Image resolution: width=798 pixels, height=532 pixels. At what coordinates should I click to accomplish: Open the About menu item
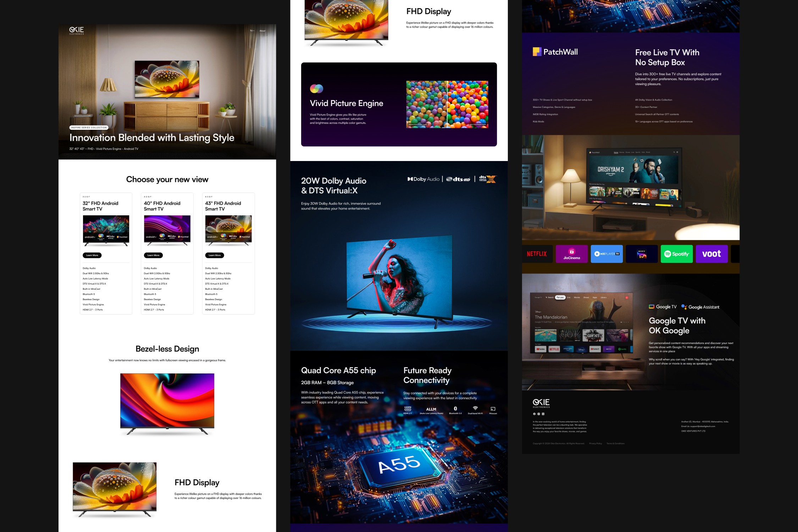[x=262, y=31]
